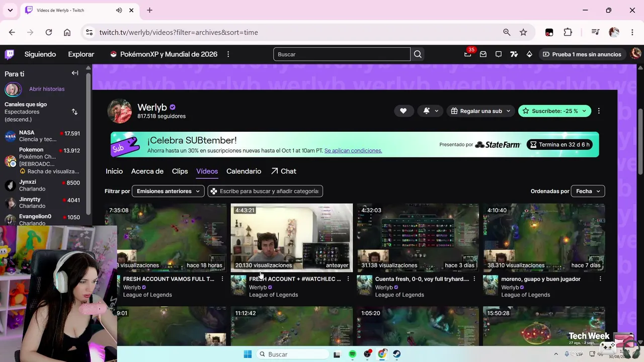Open the 4:43:21 video thumbnail from anteayer

point(292,237)
